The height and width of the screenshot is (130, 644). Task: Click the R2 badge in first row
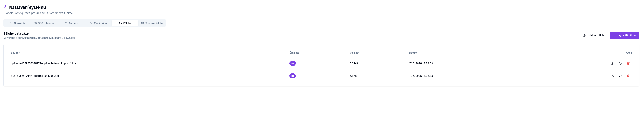[x=293, y=64]
